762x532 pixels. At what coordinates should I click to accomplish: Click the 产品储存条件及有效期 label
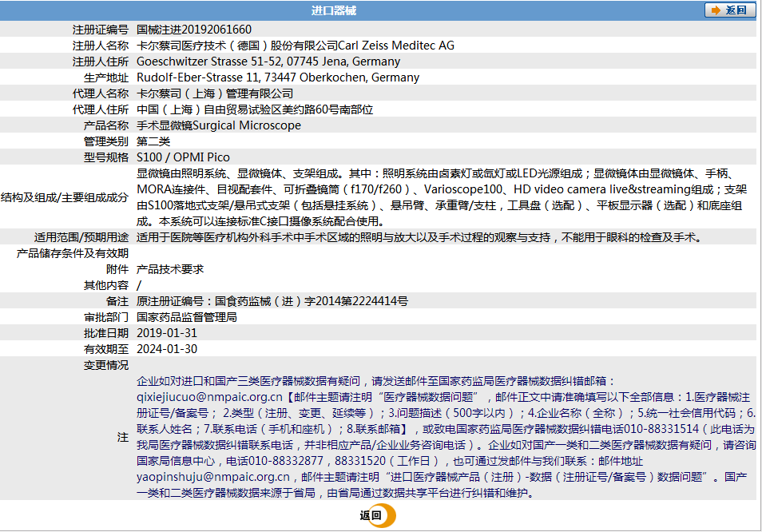point(73,253)
